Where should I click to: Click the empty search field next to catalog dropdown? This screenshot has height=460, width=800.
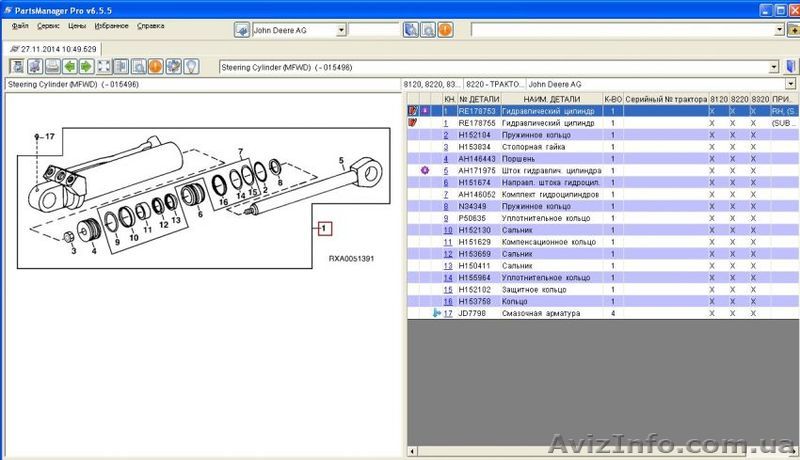(374, 30)
